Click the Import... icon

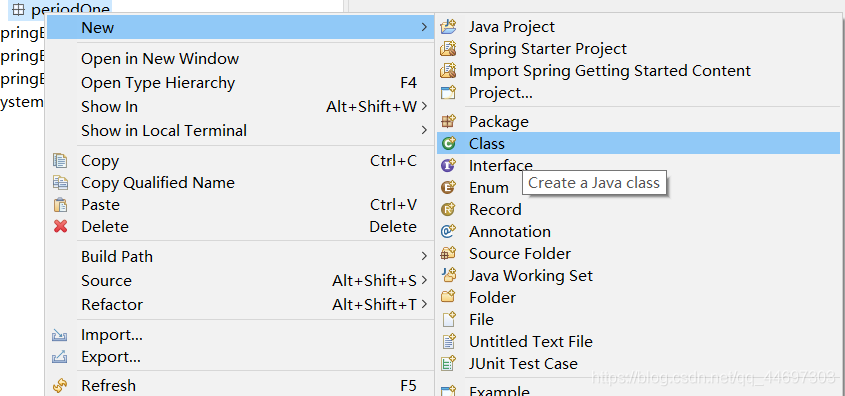tap(60, 335)
